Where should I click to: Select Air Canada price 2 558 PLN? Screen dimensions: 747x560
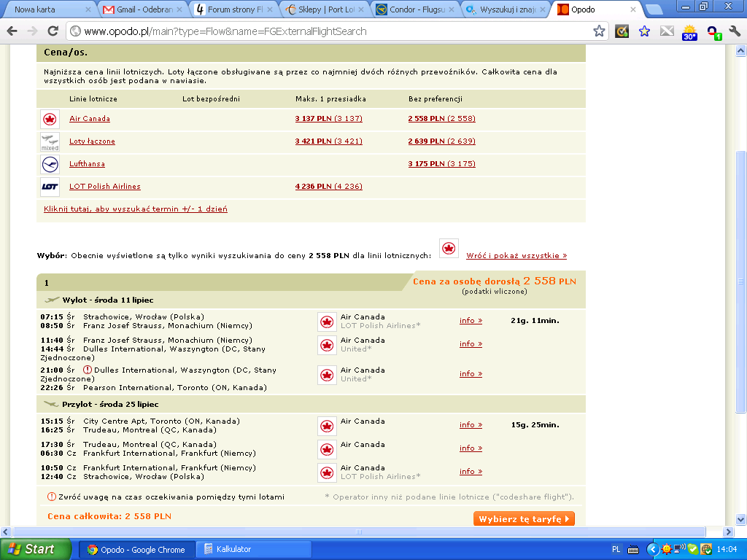coord(441,119)
